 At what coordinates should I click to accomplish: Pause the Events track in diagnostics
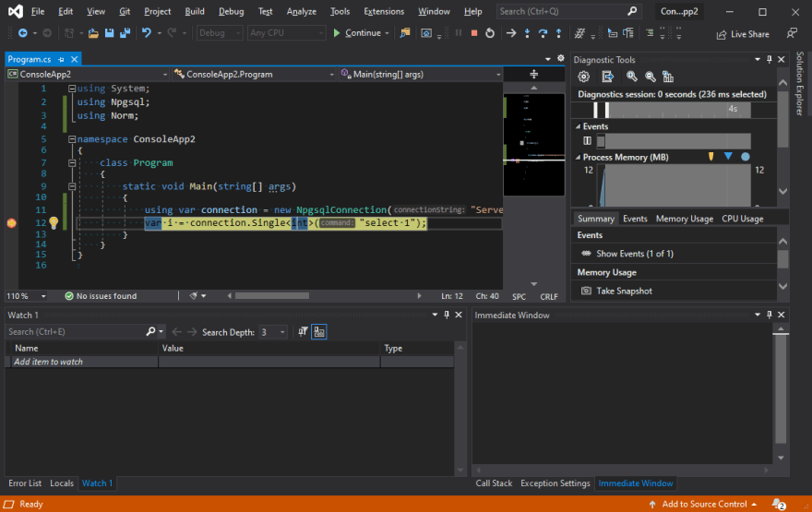pos(587,141)
